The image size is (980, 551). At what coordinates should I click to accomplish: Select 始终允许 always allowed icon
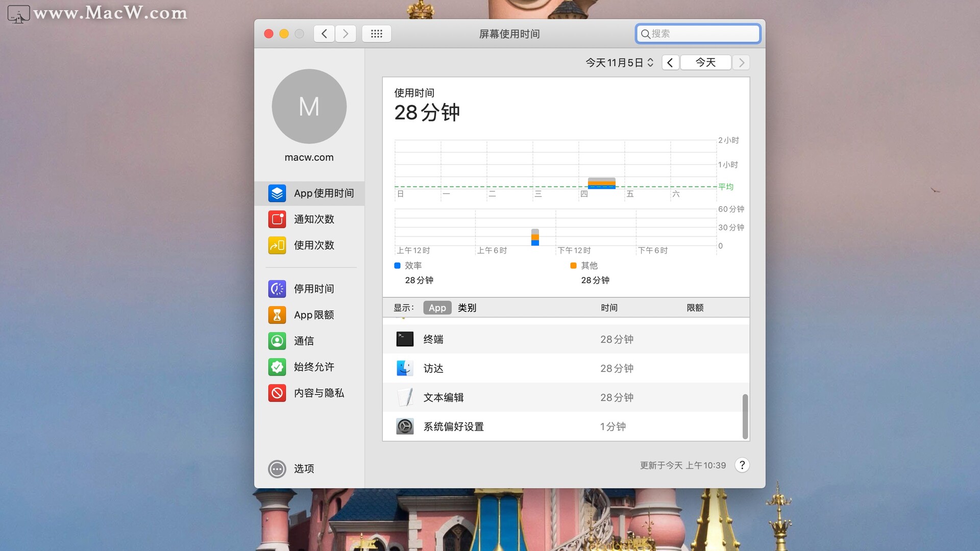click(x=277, y=367)
